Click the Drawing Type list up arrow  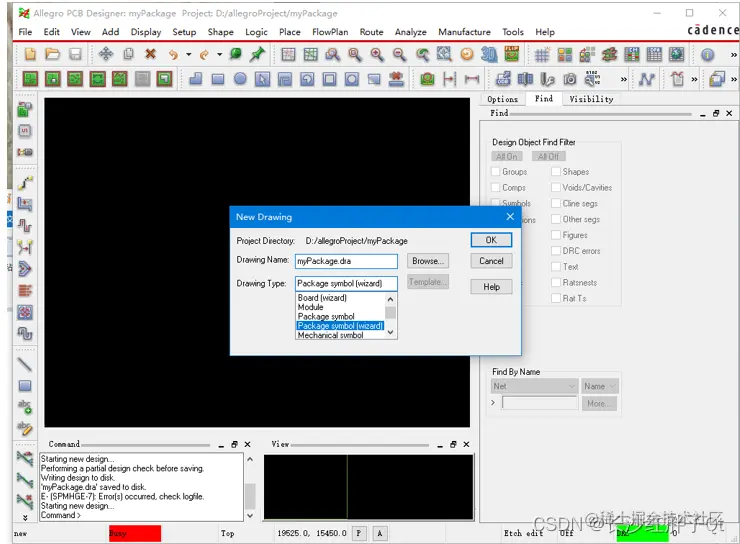point(390,299)
